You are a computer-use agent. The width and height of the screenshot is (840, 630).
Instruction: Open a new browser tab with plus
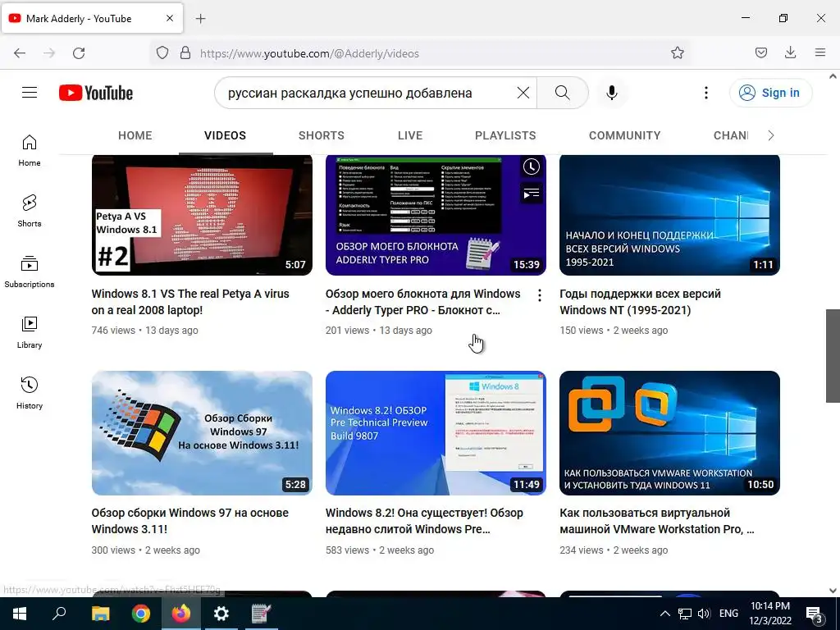click(200, 19)
